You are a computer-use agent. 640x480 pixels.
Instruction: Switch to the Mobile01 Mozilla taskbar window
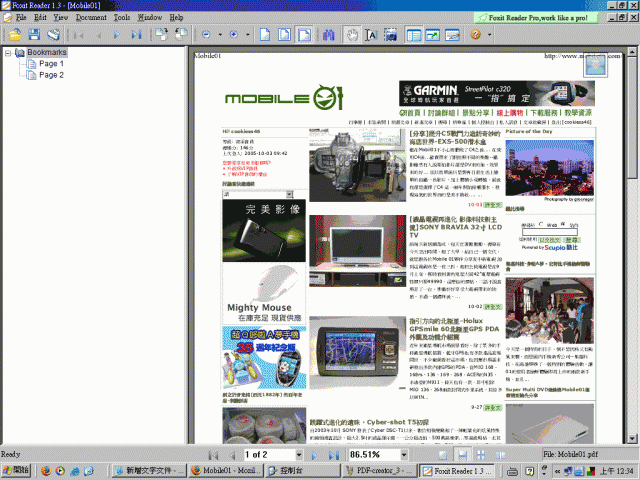pyautogui.click(x=227, y=471)
